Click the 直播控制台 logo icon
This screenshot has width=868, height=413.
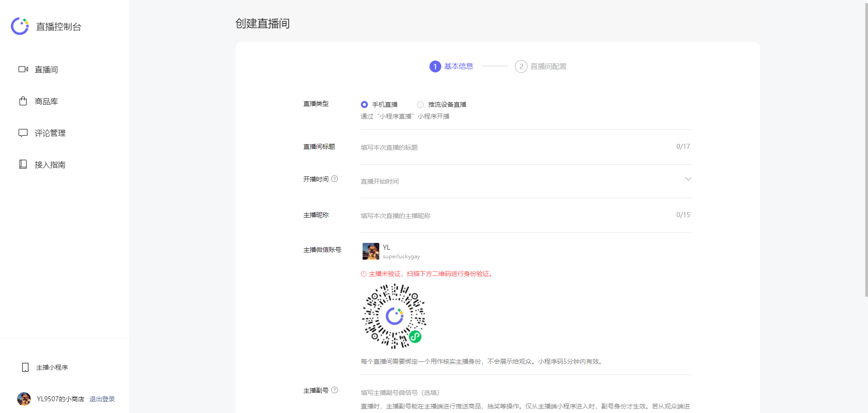click(20, 26)
